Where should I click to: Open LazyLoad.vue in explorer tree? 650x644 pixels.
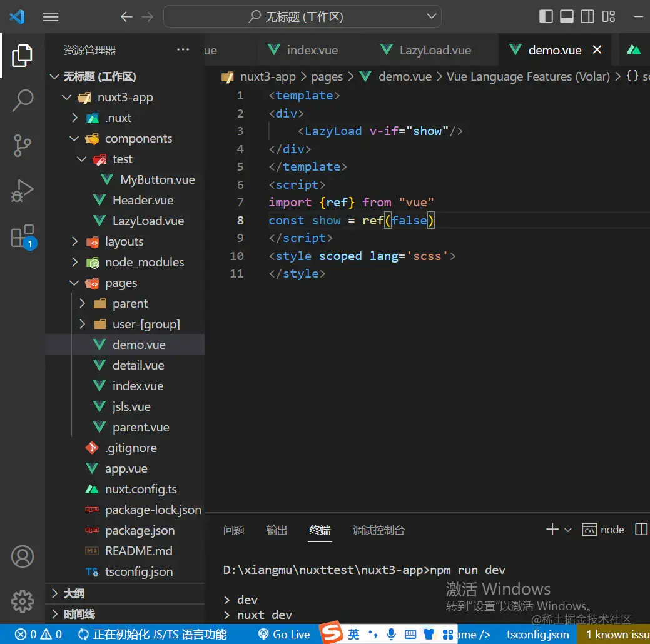coord(125,221)
